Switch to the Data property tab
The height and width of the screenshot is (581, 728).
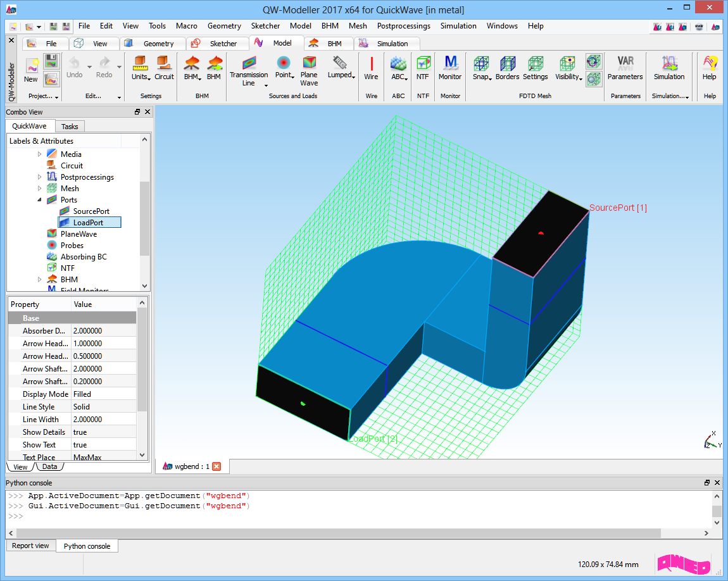49,467
